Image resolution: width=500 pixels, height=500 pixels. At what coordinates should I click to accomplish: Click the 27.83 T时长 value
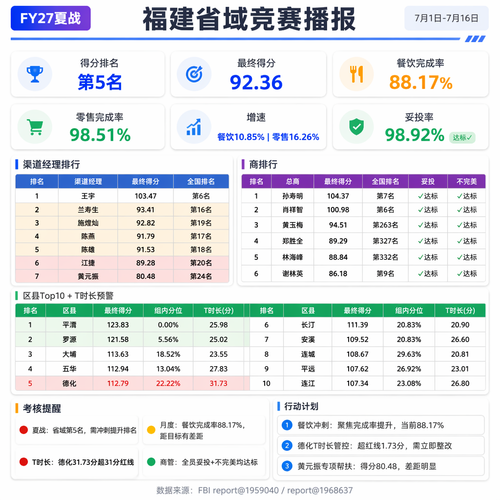(219, 369)
